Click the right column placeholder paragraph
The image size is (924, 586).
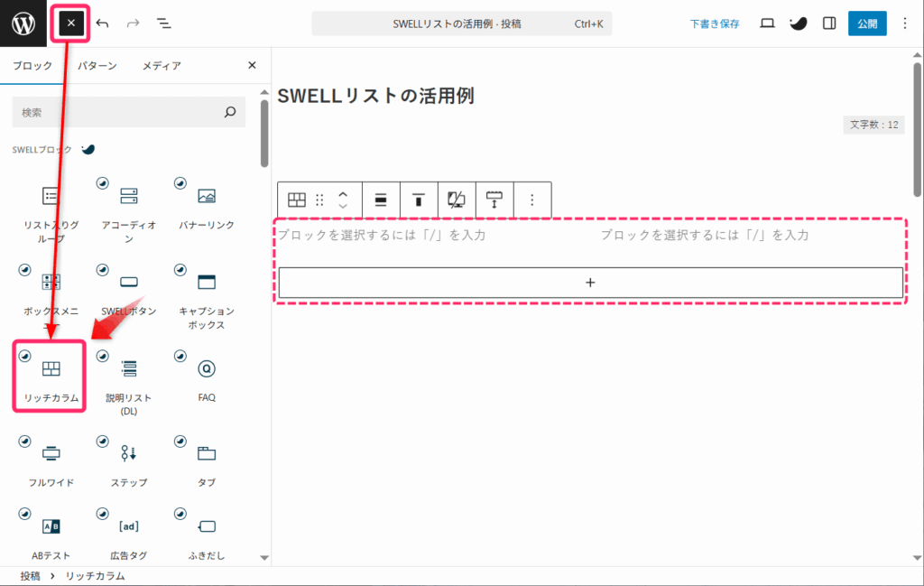[705, 236]
